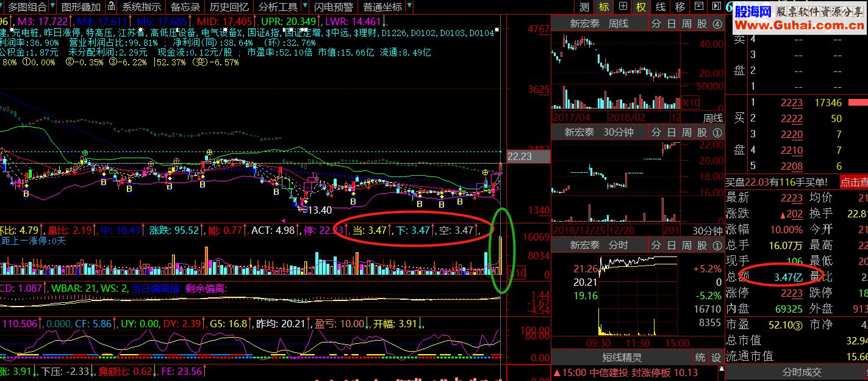
Task: Click the 涨停 price 2223
Action: (x=791, y=293)
